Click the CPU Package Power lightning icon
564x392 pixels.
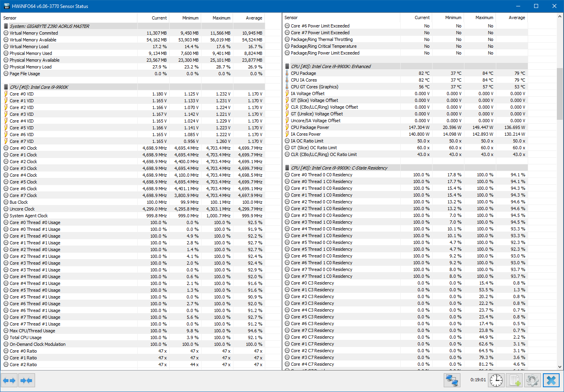(287, 127)
